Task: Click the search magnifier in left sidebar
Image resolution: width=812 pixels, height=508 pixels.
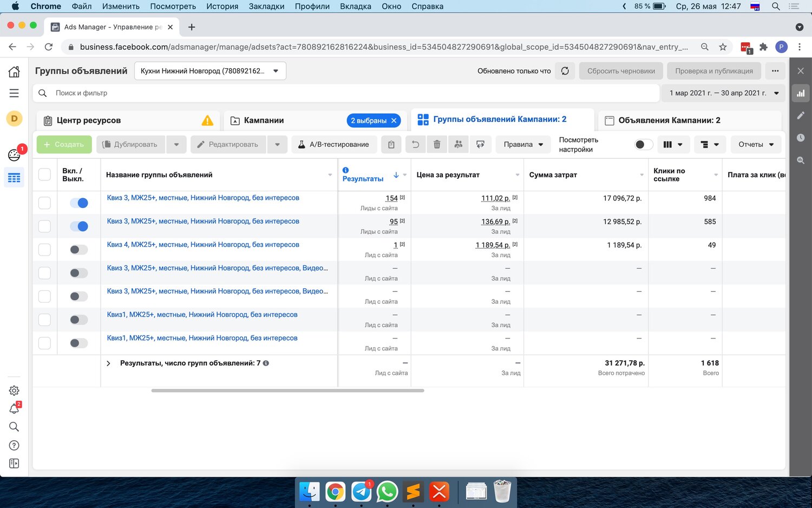Action: pos(14,427)
